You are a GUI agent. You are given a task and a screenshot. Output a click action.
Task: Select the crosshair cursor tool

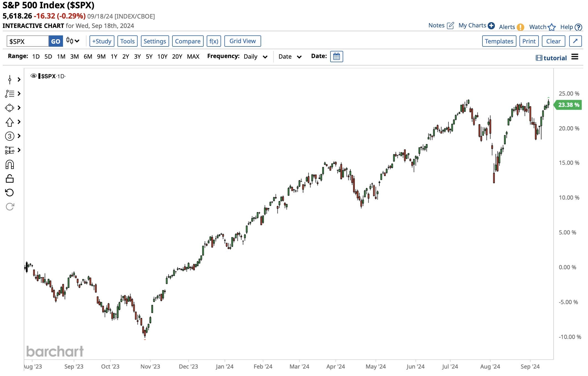point(10,80)
